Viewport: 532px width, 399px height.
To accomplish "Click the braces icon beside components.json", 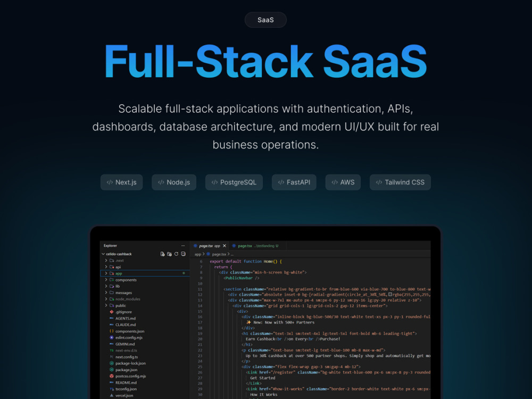I will [x=112, y=331].
